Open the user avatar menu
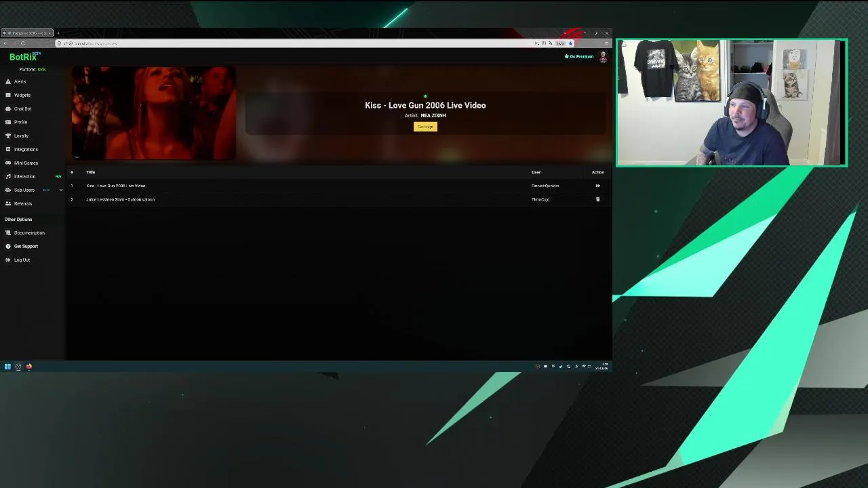Screen dimensions: 868x488 603,57
